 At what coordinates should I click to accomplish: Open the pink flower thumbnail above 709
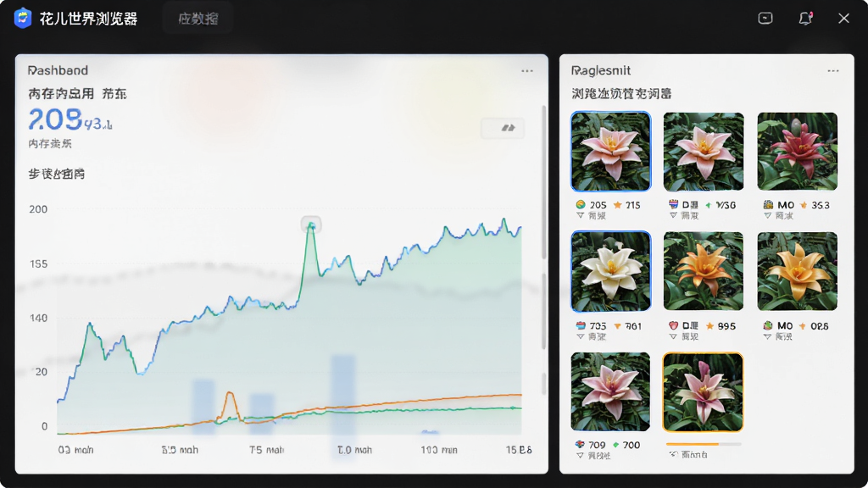tap(610, 391)
